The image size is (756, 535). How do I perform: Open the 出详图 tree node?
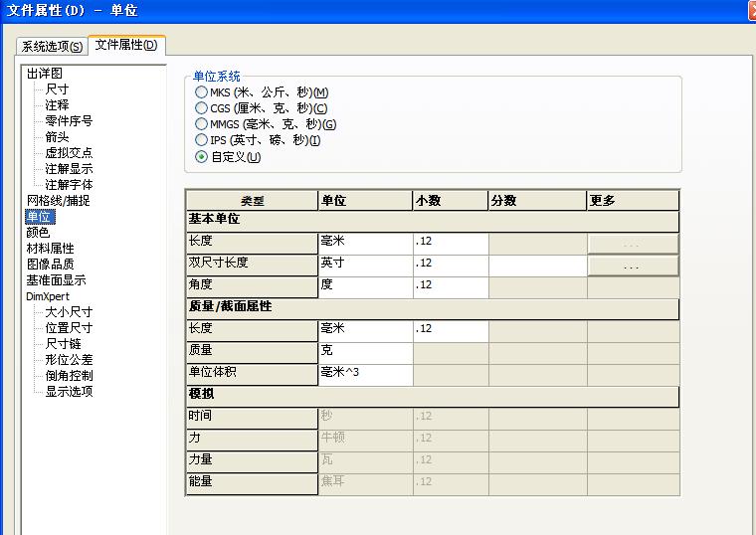[45, 74]
